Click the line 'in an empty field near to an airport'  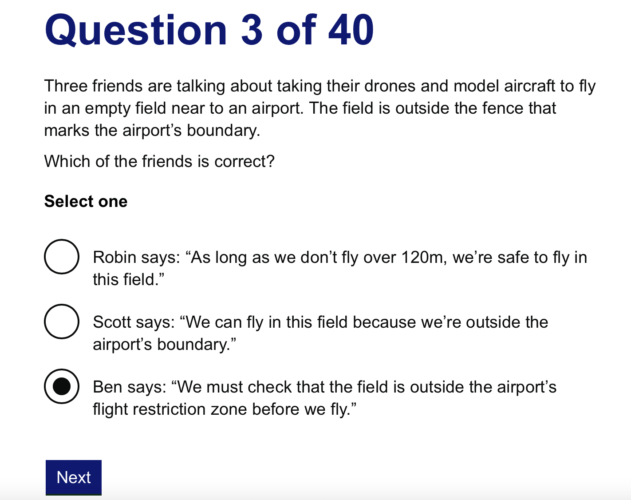[300, 108]
